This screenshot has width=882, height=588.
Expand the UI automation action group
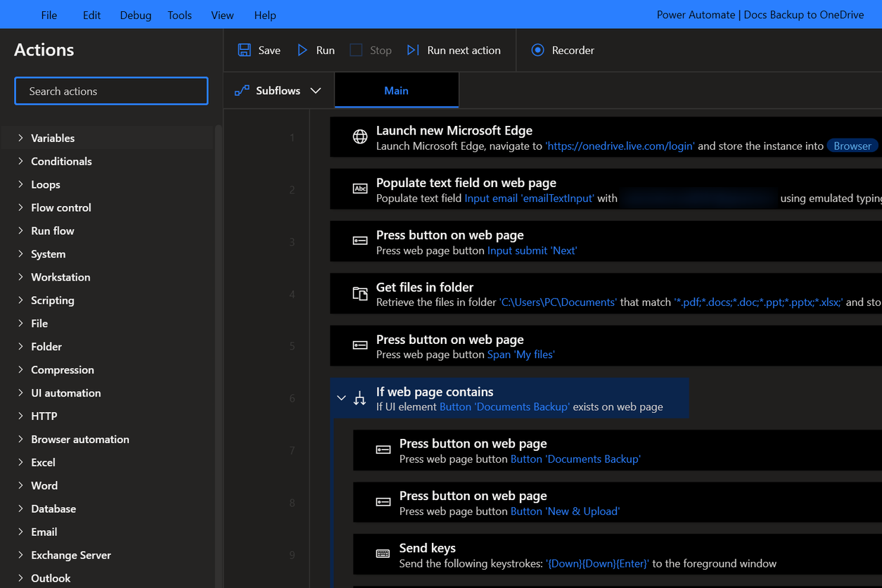tap(20, 393)
